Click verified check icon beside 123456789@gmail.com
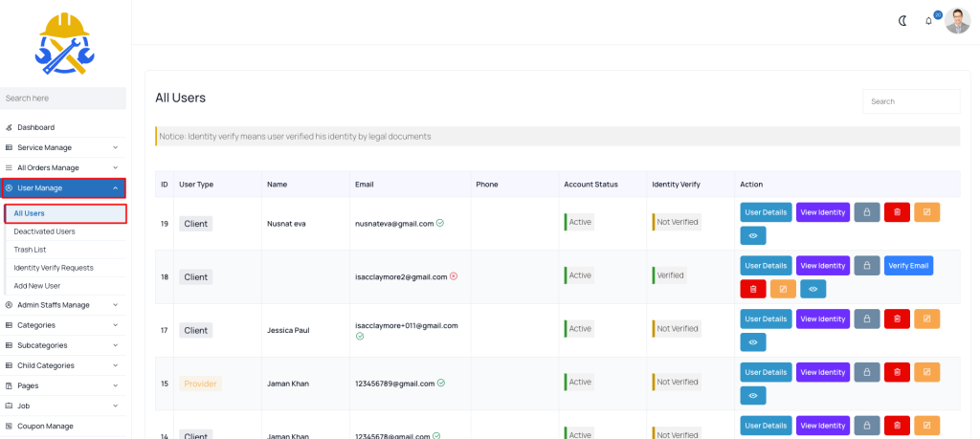The image size is (980, 439). pos(441,383)
